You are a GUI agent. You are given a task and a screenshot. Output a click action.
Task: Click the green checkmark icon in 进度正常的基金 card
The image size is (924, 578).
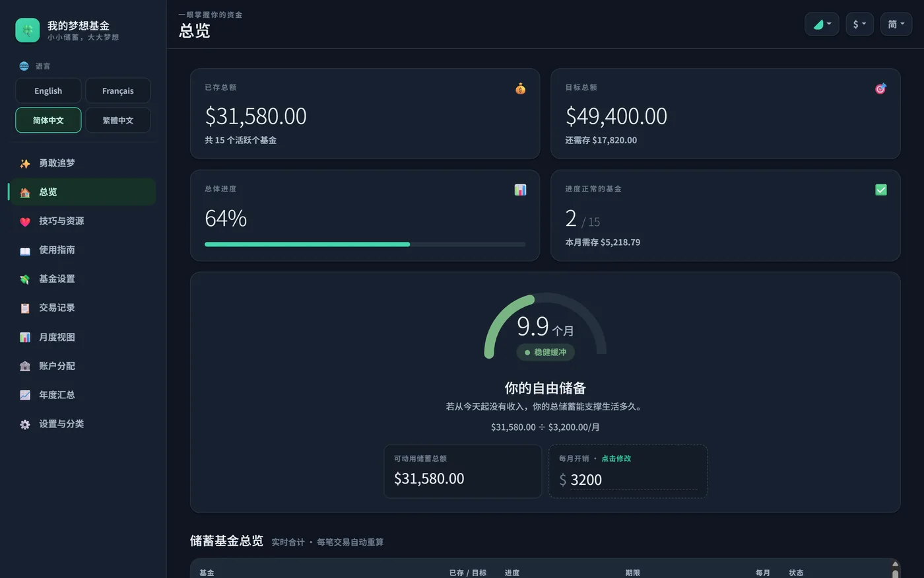pyautogui.click(x=880, y=190)
